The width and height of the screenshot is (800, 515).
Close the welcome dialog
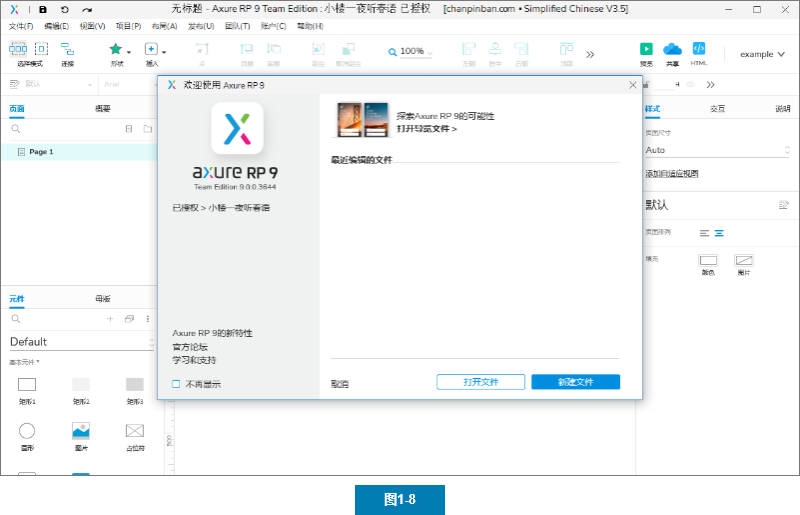[x=633, y=85]
